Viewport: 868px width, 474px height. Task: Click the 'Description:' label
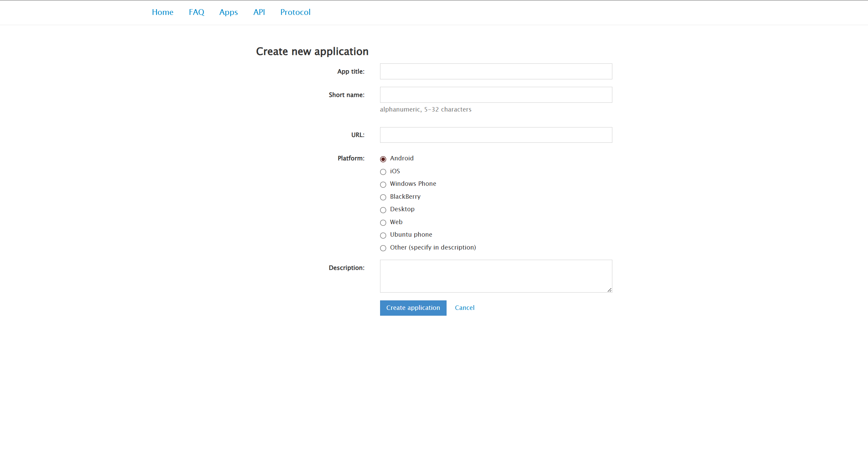tap(347, 268)
